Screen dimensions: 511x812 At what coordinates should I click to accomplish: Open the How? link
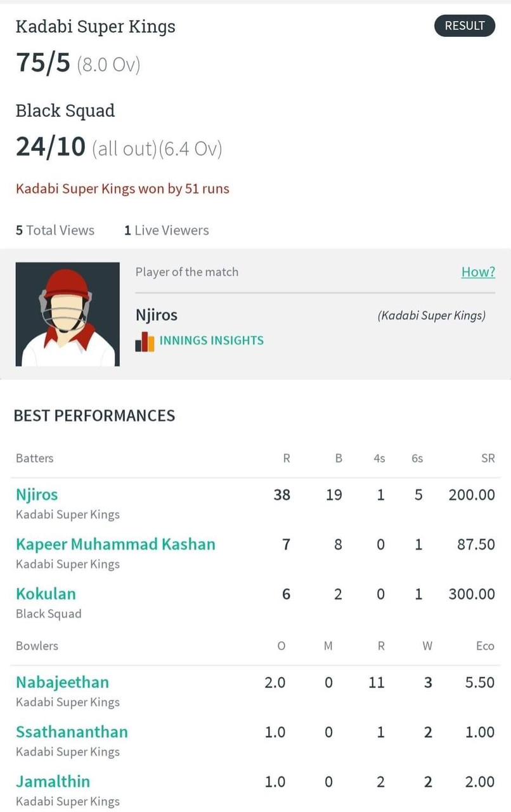478,272
